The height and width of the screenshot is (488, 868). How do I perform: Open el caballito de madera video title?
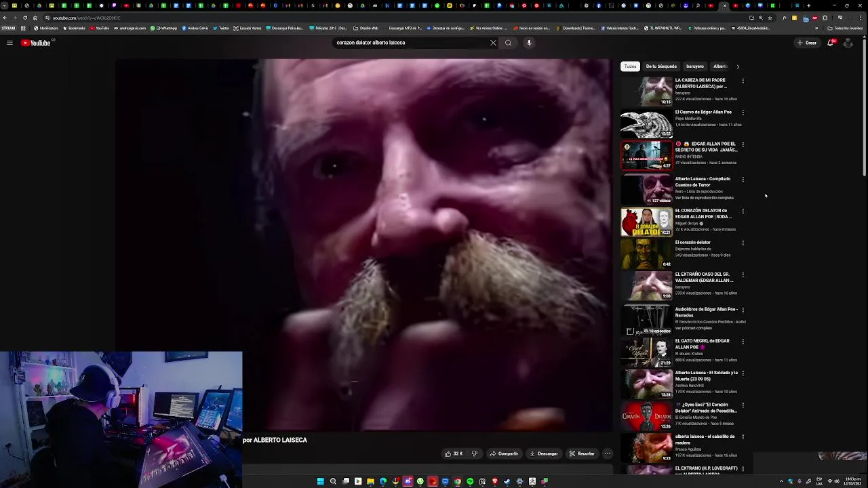pyautogui.click(x=705, y=439)
